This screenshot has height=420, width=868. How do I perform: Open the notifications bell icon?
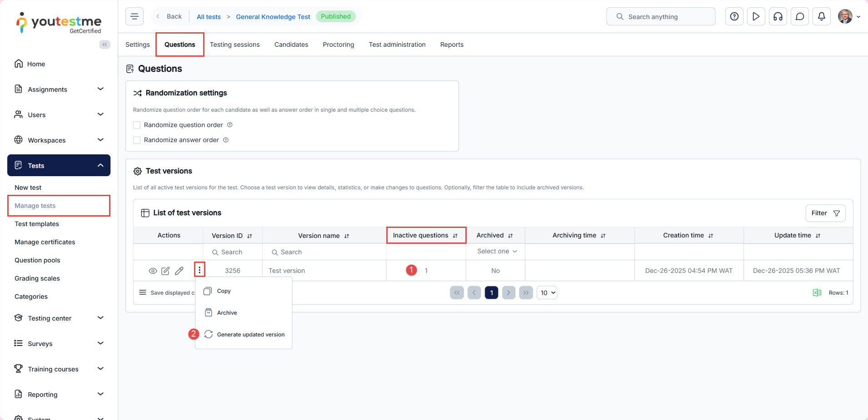(821, 17)
